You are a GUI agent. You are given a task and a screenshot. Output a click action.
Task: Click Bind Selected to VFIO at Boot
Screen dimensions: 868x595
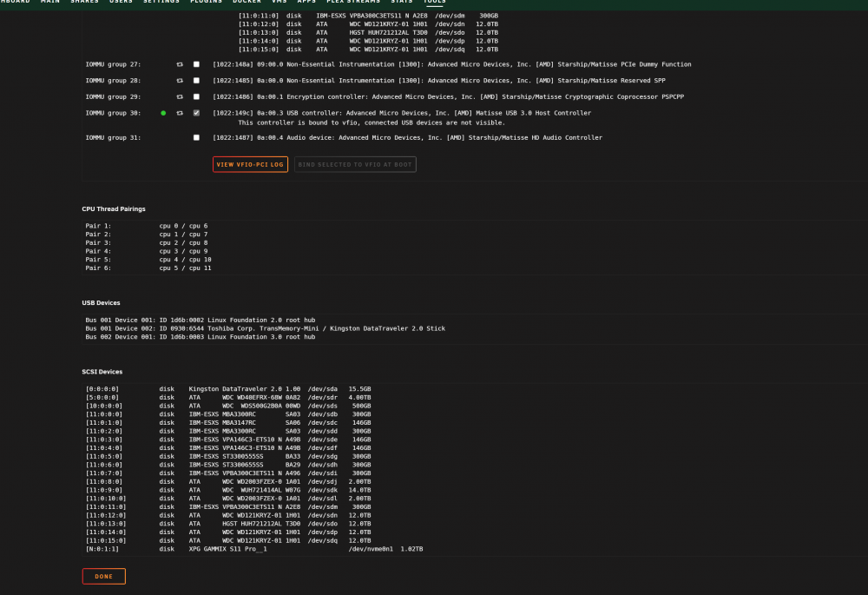[355, 164]
